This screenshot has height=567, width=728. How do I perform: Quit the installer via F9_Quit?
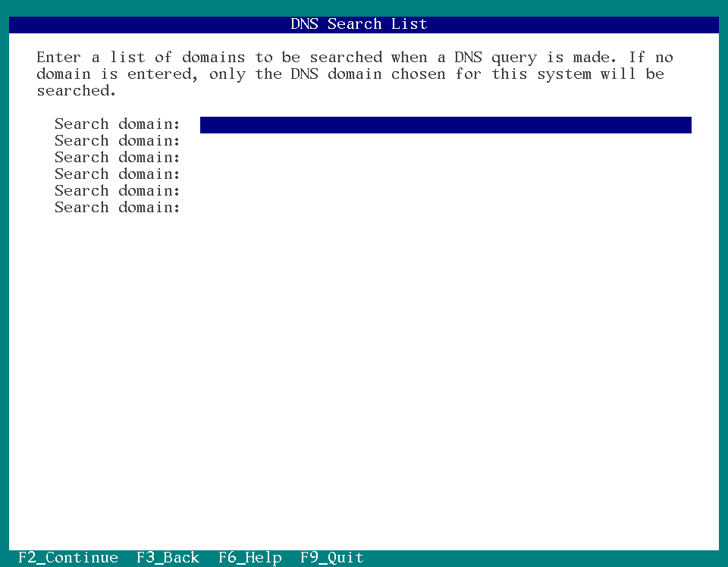point(333,558)
